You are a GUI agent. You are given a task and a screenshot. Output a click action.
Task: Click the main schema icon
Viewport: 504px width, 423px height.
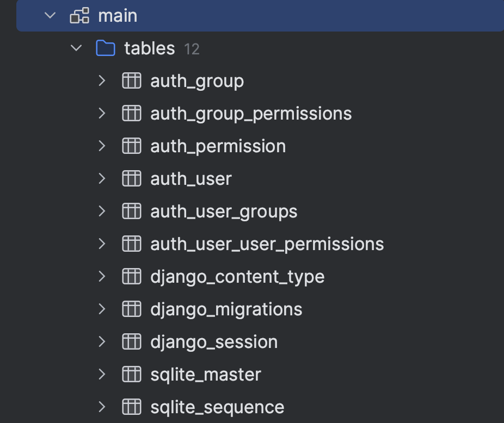coord(79,16)
